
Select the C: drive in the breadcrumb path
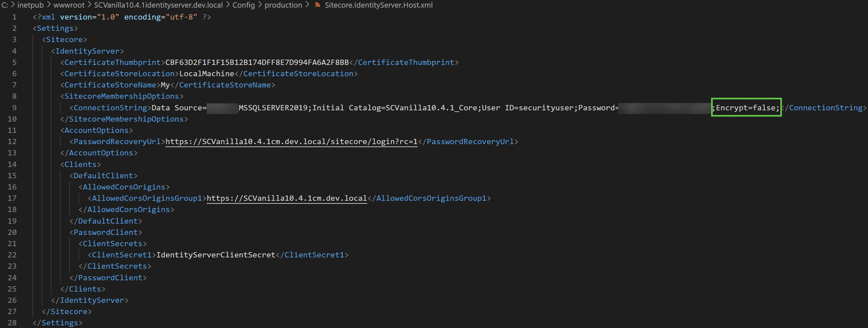(x=5, y=5)
